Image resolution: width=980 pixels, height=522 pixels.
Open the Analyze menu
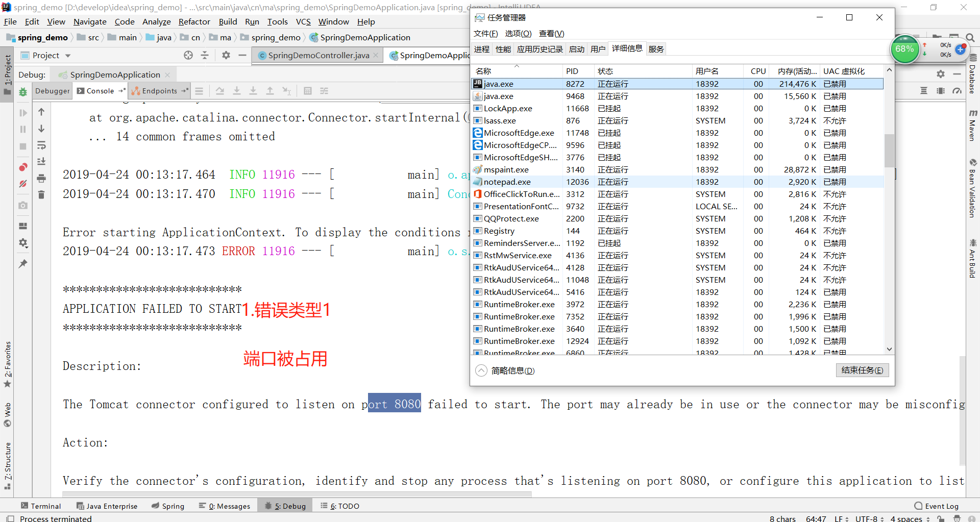point(157,21)
